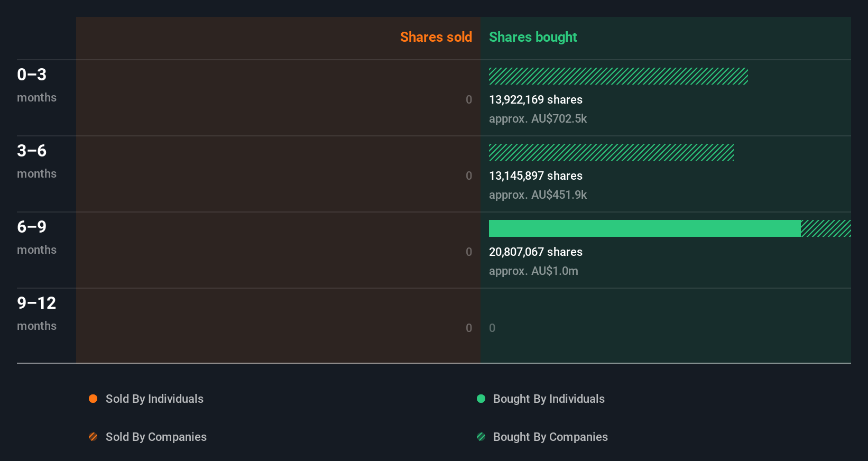Image resolution: width=868 pixels, height=461 pixels.
Task: Click the green Bought By Individuals legend dot
Action: click(x=481, y=399)
